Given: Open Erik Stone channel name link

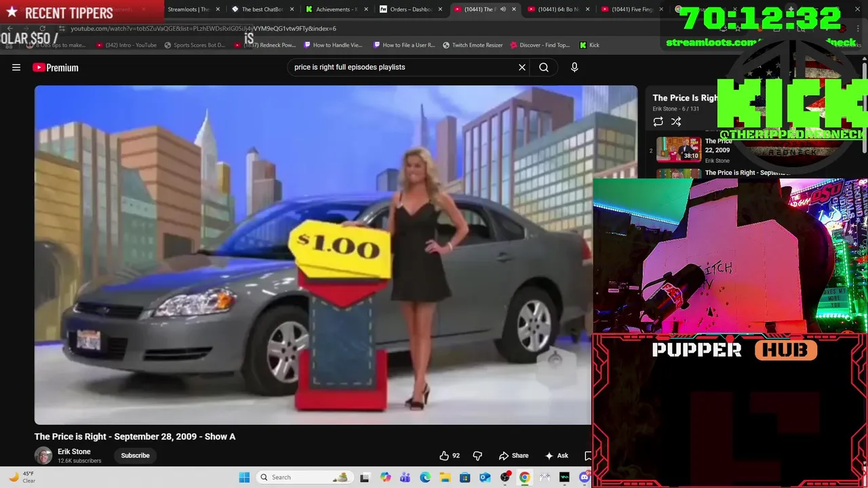Looking at the screenshot, I should pos(74,451).
